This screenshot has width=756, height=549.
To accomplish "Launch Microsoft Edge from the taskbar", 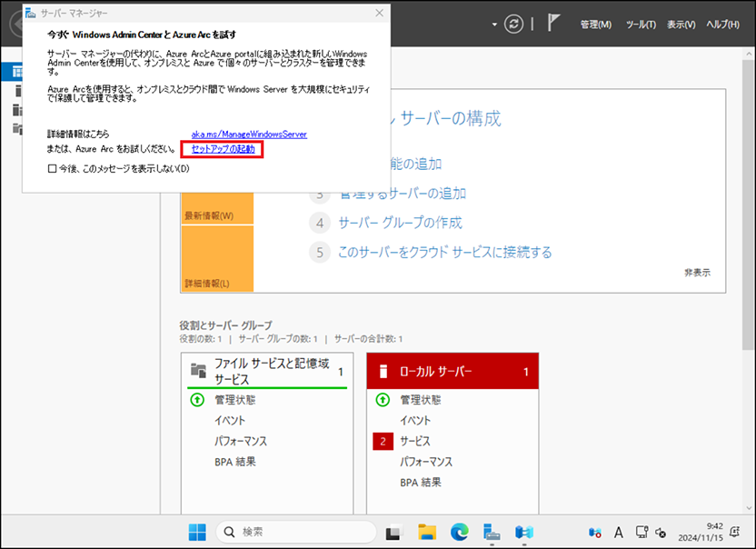I will click(x=460, y=532).
